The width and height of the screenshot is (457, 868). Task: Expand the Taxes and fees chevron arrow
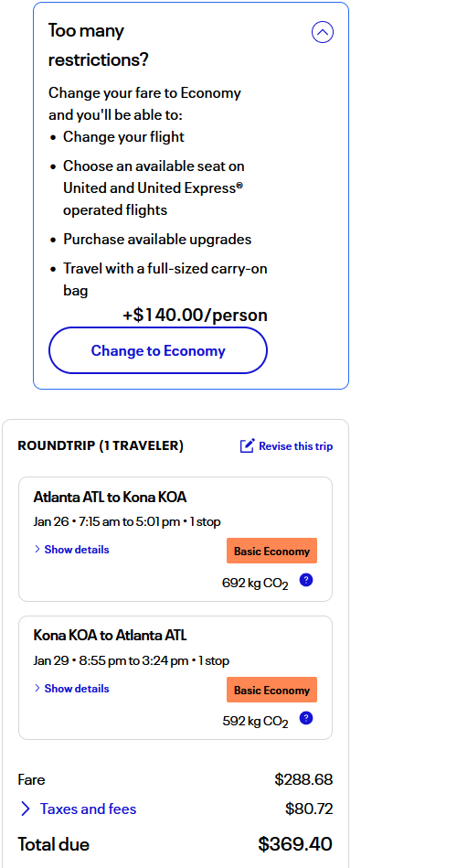26,809
